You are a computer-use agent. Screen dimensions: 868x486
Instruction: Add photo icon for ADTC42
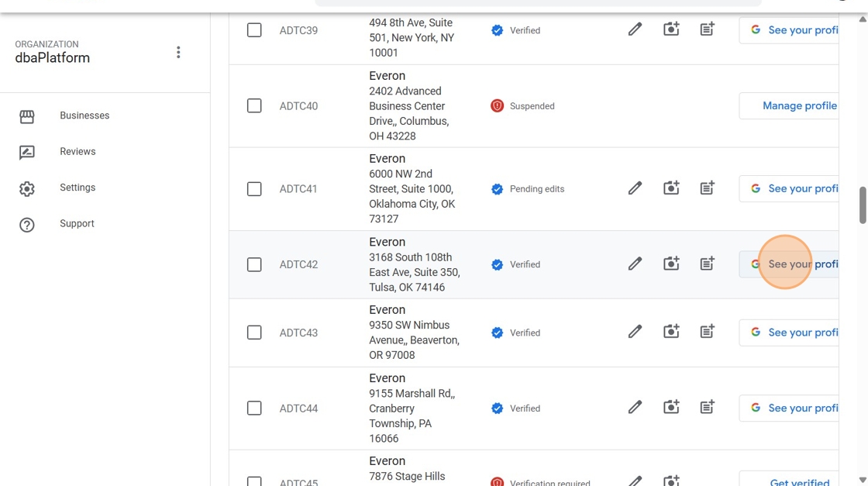click(671, 264)
